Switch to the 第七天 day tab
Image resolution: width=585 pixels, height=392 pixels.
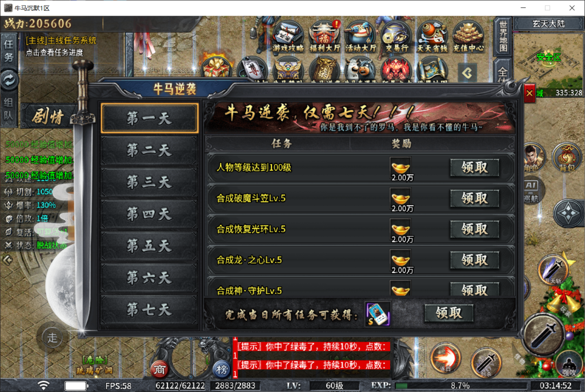point(149,310)
